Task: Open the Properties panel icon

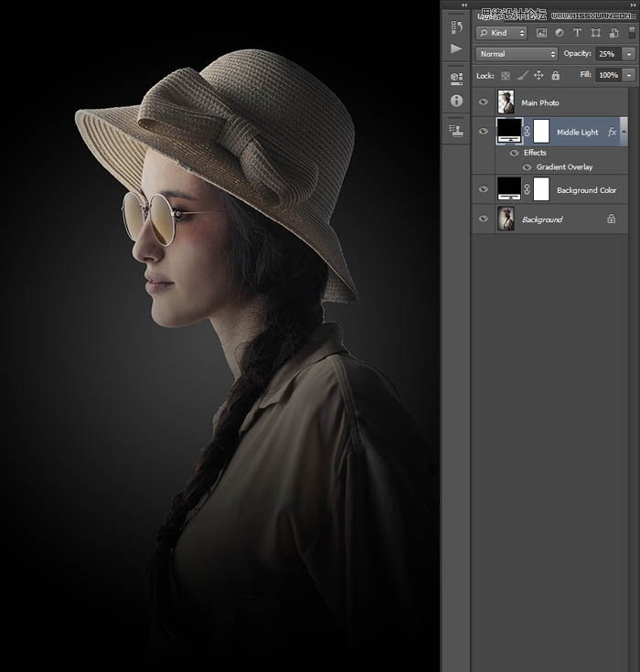Action: (456, 80)
